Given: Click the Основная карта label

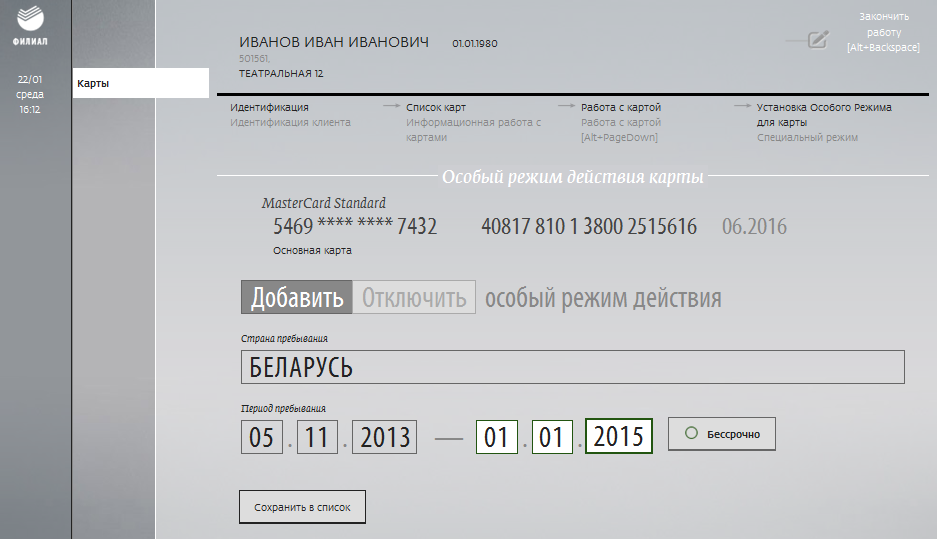Looking at the screenshot, I should pyautogui.click(x=313, y=250).
